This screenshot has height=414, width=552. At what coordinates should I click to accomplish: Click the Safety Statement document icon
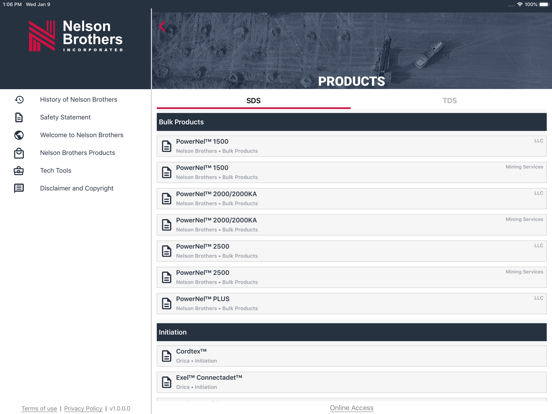(x=19, y=117)
